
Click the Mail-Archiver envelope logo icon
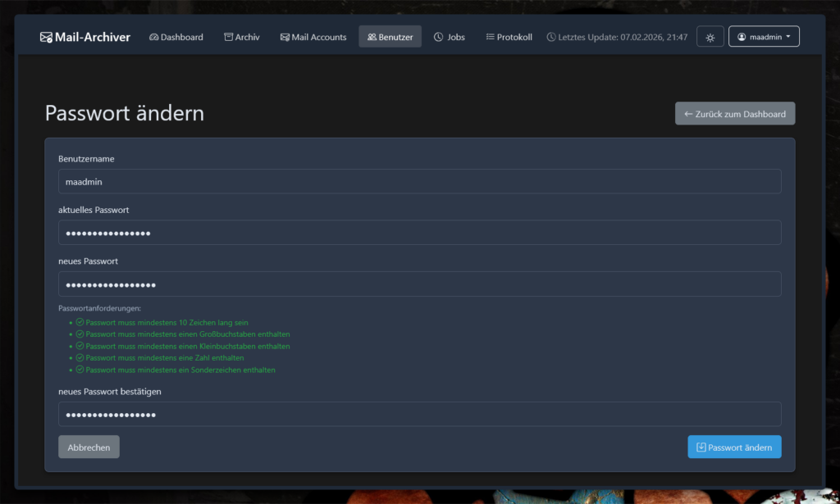46,37
